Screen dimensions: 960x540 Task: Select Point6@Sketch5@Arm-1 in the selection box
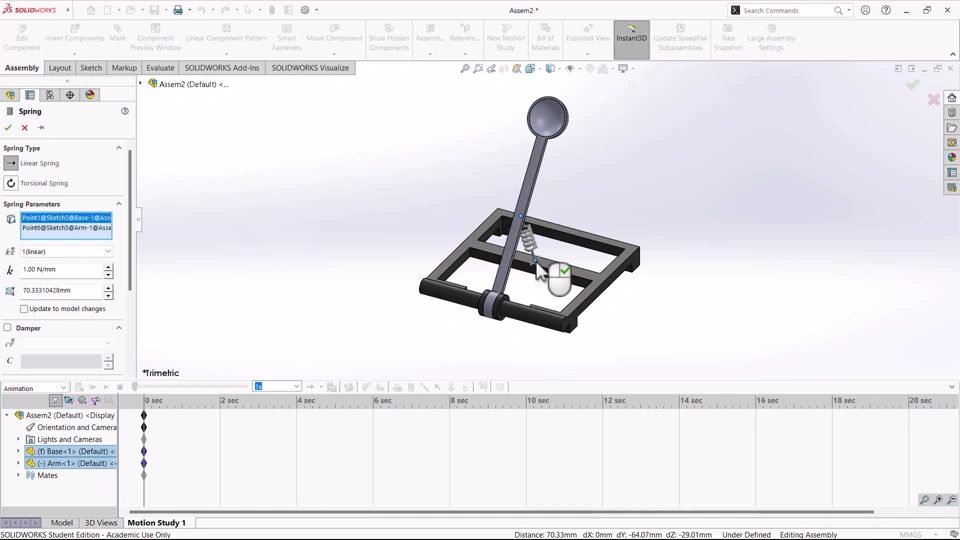[67, 228]
